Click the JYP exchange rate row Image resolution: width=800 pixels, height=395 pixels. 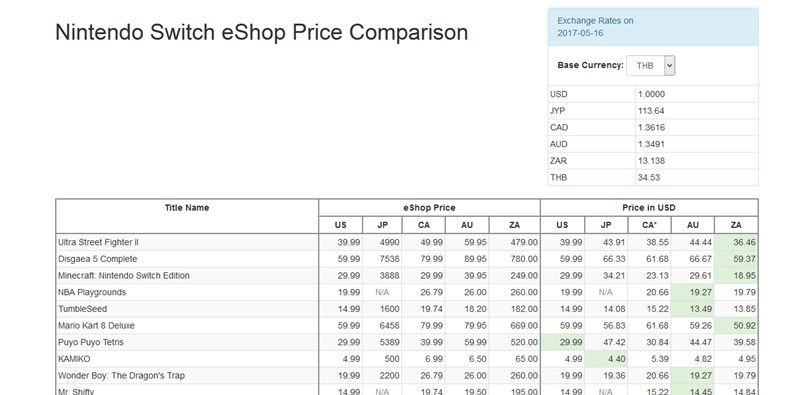(653, 111)
